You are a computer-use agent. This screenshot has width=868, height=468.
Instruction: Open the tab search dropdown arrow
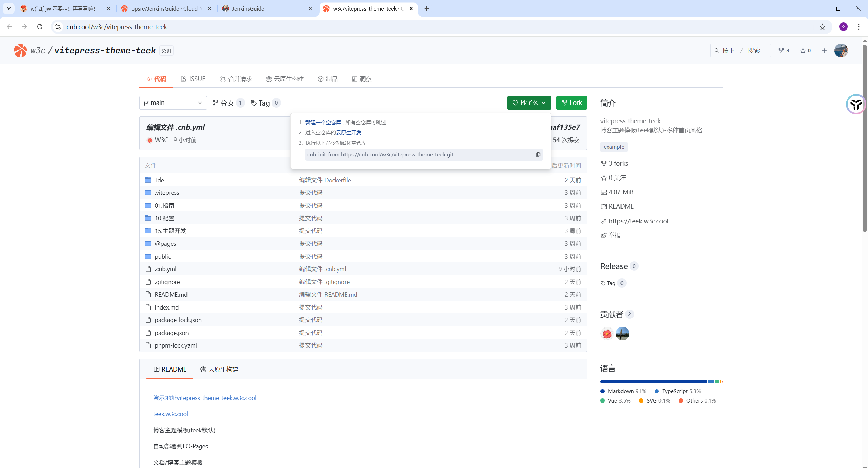click(9, 8)
